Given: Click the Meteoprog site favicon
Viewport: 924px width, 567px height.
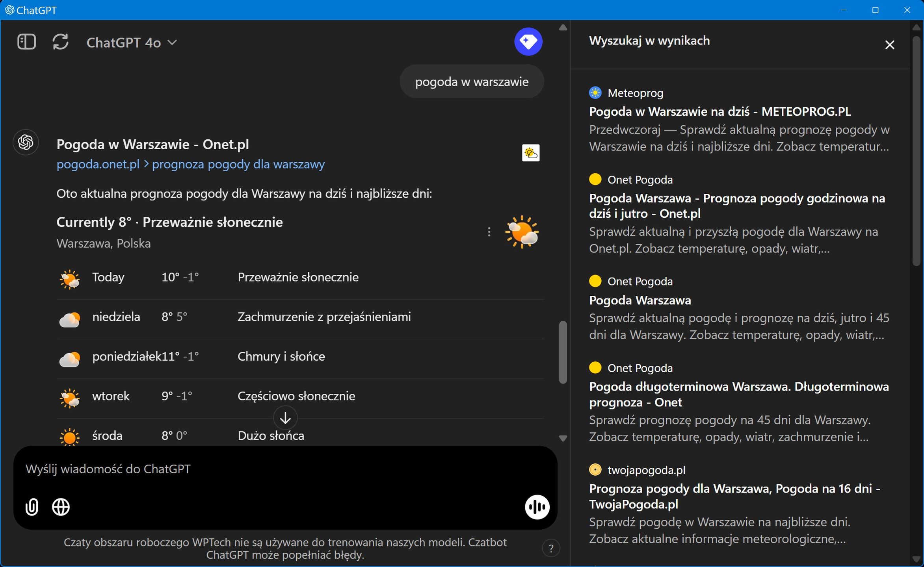Looking at the screenshot, I should pos(595,93).
